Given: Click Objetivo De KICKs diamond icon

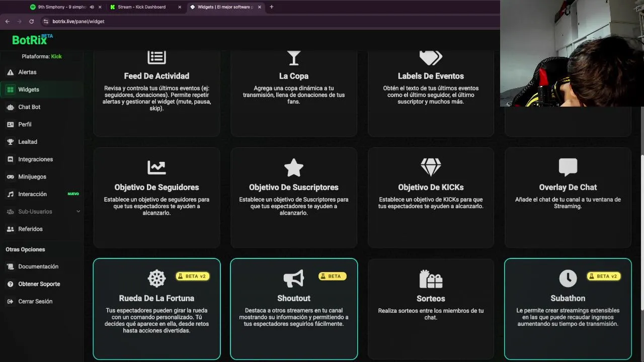Looking at the screenshot, I should click(x=431, y=167).
